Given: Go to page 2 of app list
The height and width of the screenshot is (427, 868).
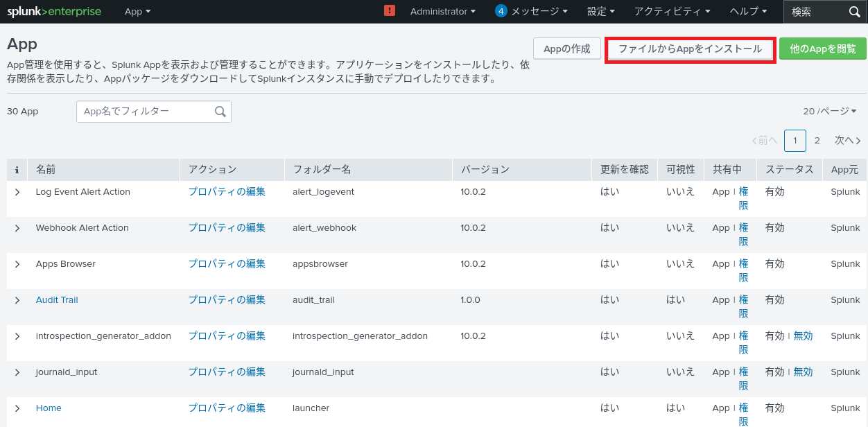Looking at the screenshot, I should point(817,141).
